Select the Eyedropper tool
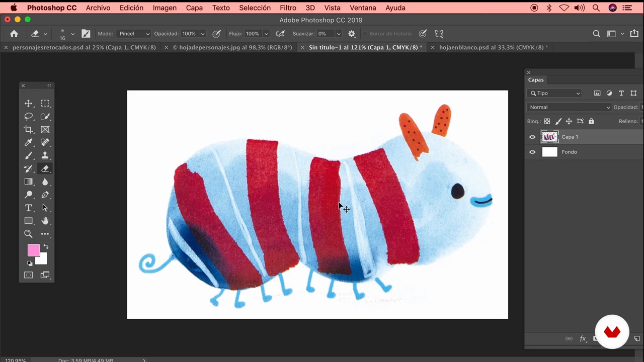Image resolution: width=644 pixels, height=362 pixels. (x=29, y=143)
